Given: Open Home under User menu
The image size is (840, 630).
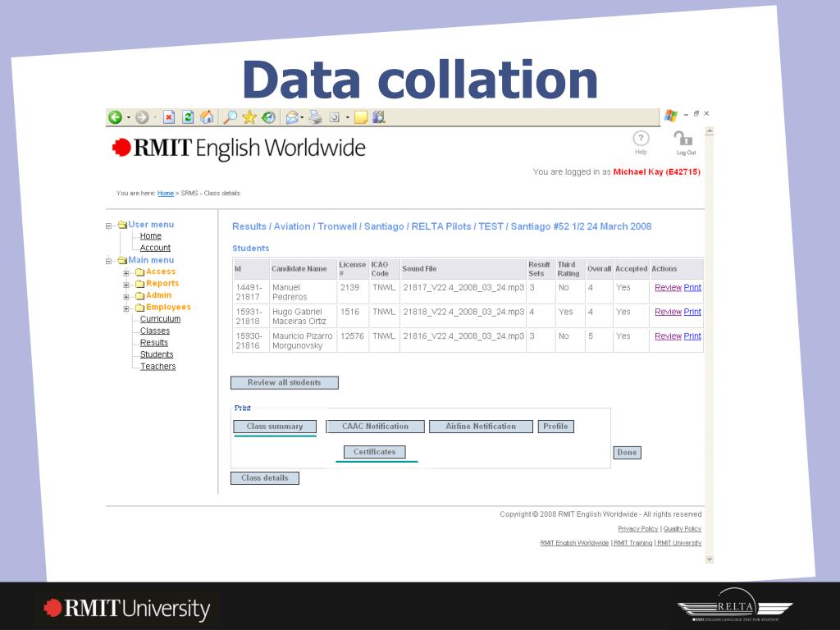Looking at the screenshot, I should click(x=151, y=235).
